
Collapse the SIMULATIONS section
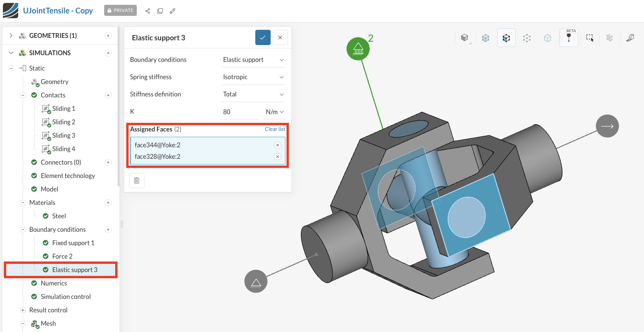(x=11, y=53)
